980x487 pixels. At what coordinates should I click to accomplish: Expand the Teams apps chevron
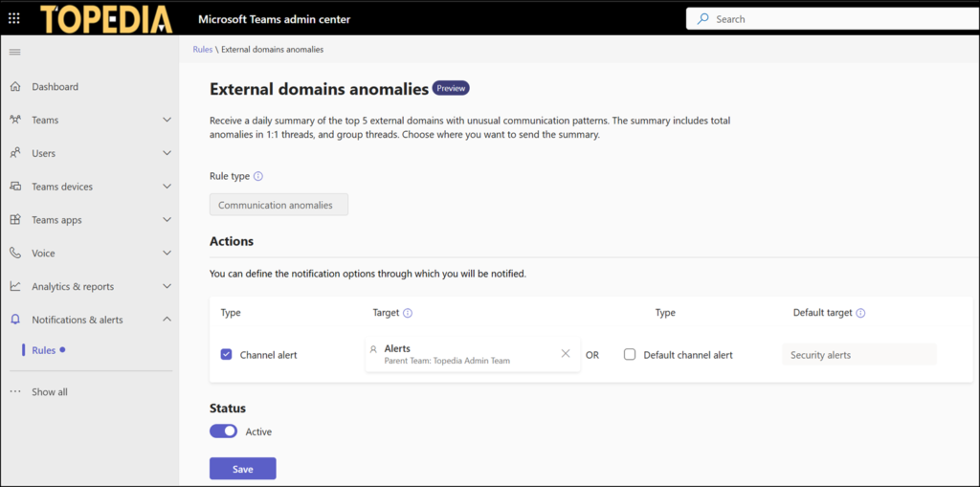coord(167,220)
